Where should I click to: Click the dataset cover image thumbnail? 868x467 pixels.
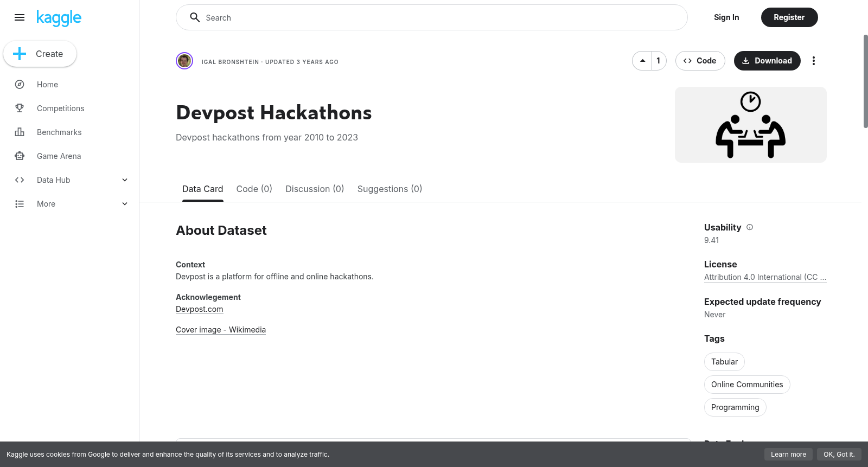coord(751,125)
